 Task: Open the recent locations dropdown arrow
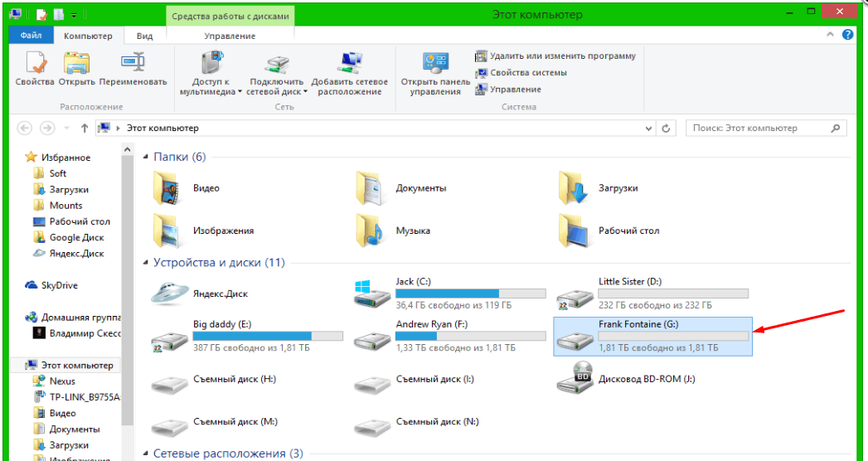coord(66,129)
